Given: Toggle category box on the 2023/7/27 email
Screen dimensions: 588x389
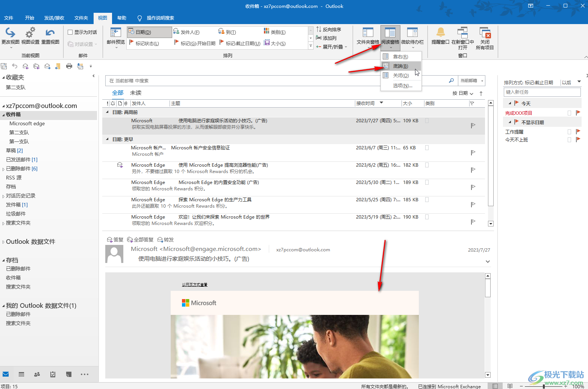Looking at the screenshot, I should pyautogui.click(x=427, y=121).
